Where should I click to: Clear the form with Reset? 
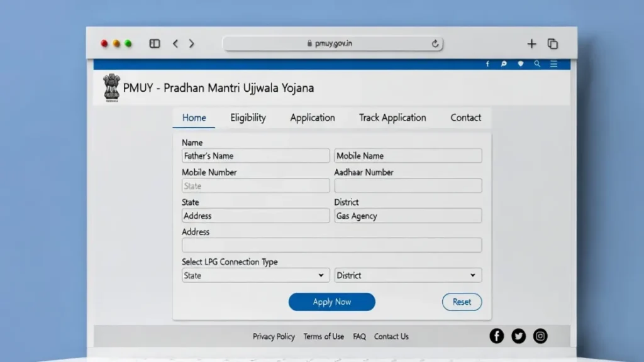tap(462, 302)
